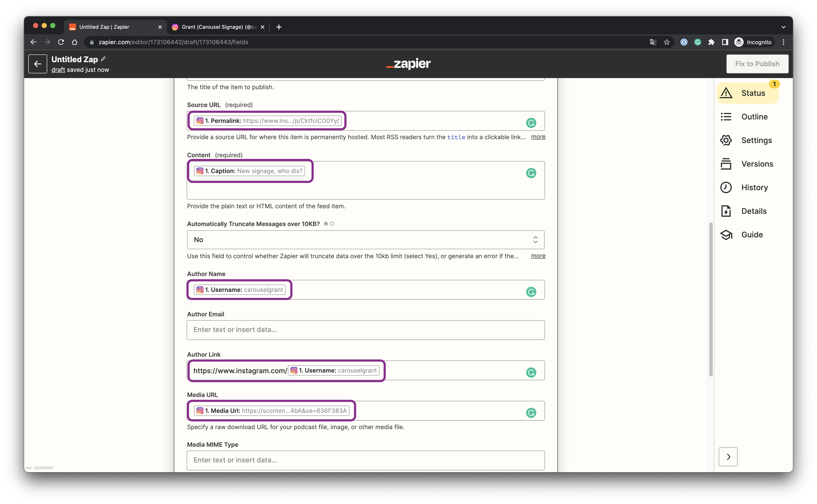
Task: Click the Zapier logo in the header
Action: point(408,64)
